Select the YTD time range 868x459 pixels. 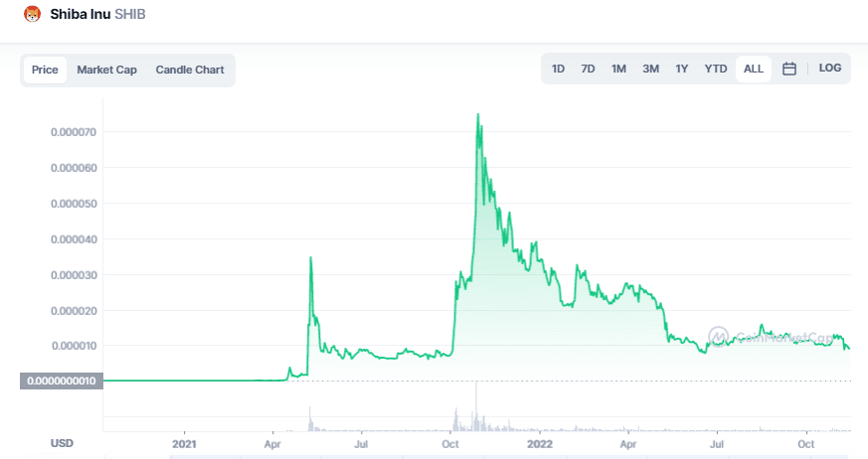(x=716, y=69)
